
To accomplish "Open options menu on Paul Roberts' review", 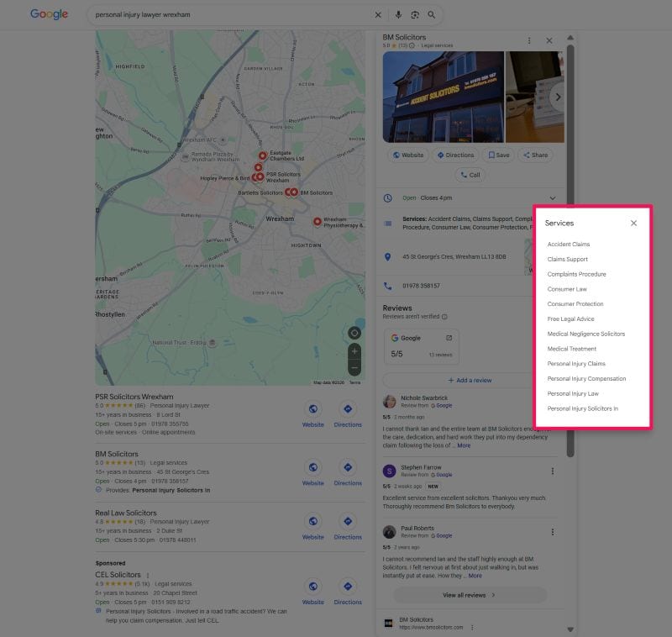I will [553, 532].
